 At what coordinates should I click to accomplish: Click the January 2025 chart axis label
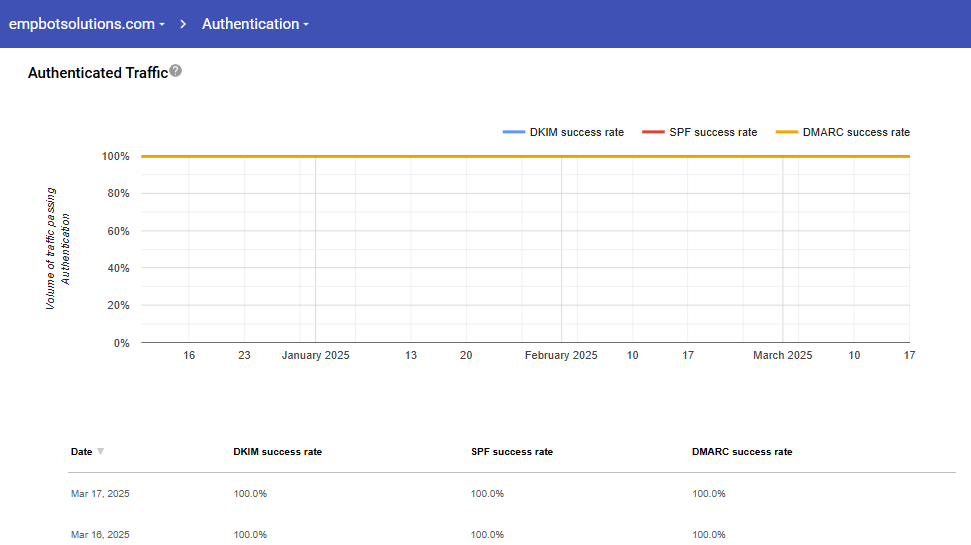[x=315, y=355]
